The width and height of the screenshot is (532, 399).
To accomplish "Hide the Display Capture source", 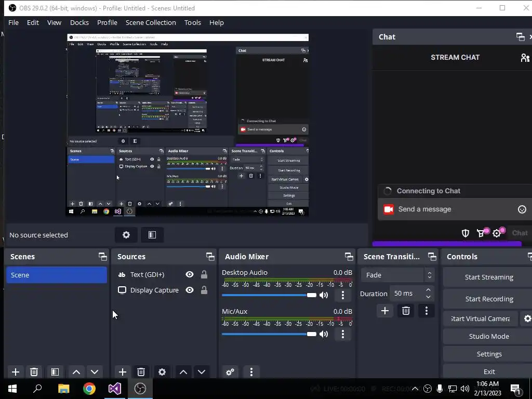I will click(190, 290).
